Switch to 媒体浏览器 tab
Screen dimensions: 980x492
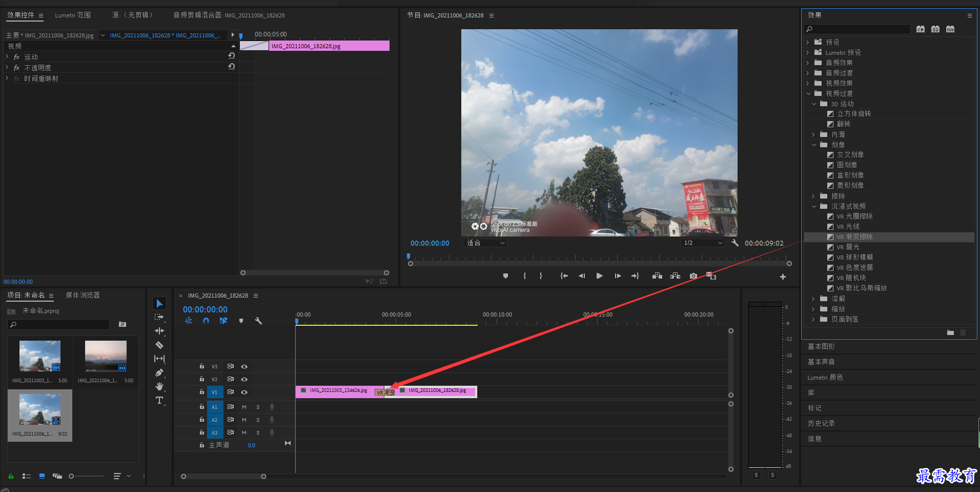pos(83,295)
